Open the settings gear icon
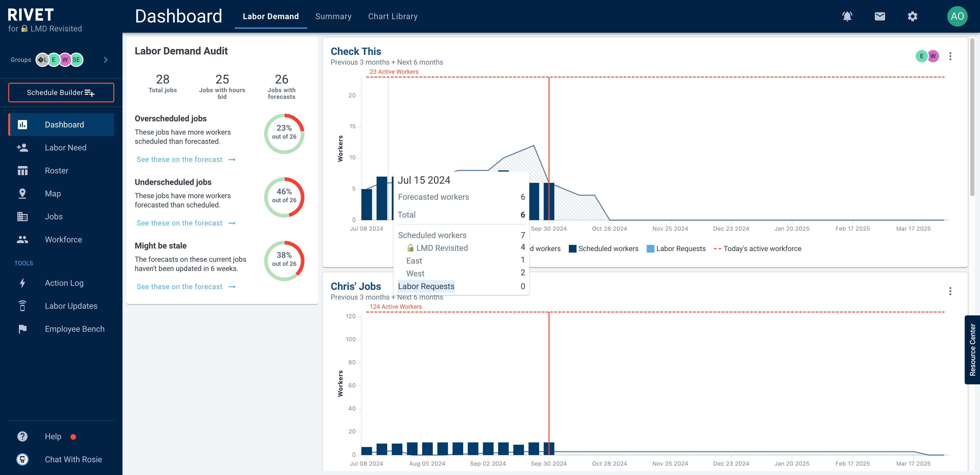 pos(912,16)
